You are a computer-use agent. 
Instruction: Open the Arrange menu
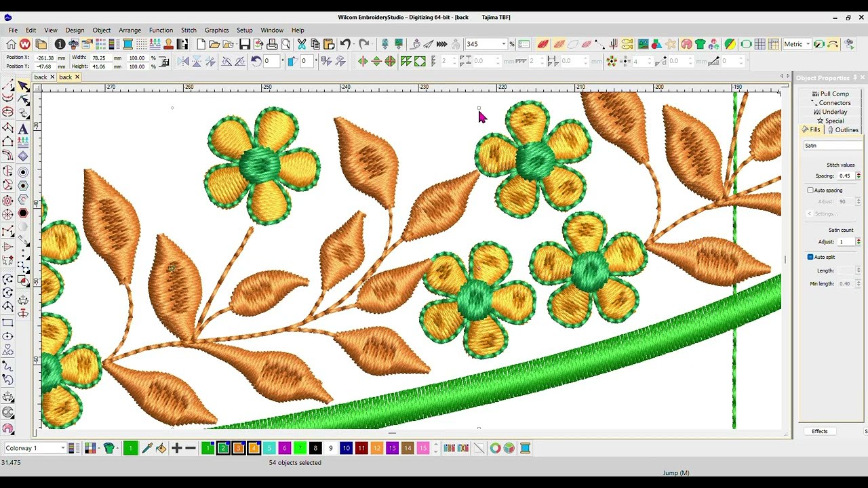point(130,30)
